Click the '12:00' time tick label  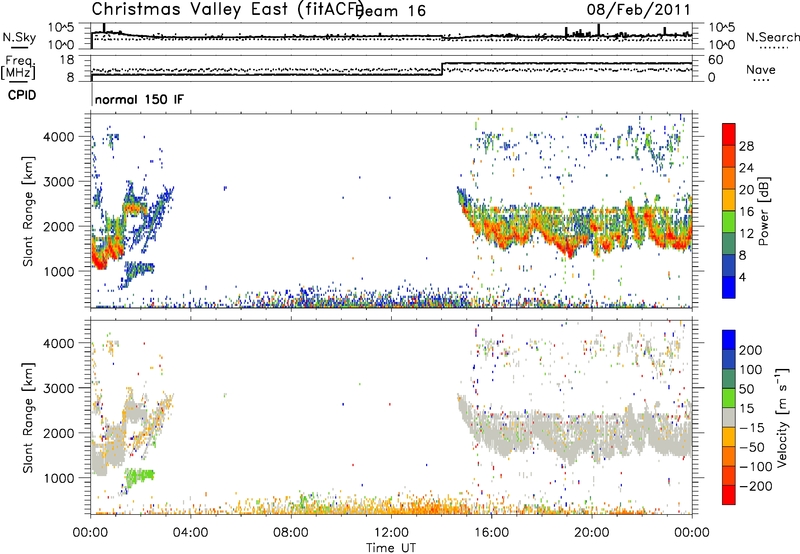(x=391, y=533)
